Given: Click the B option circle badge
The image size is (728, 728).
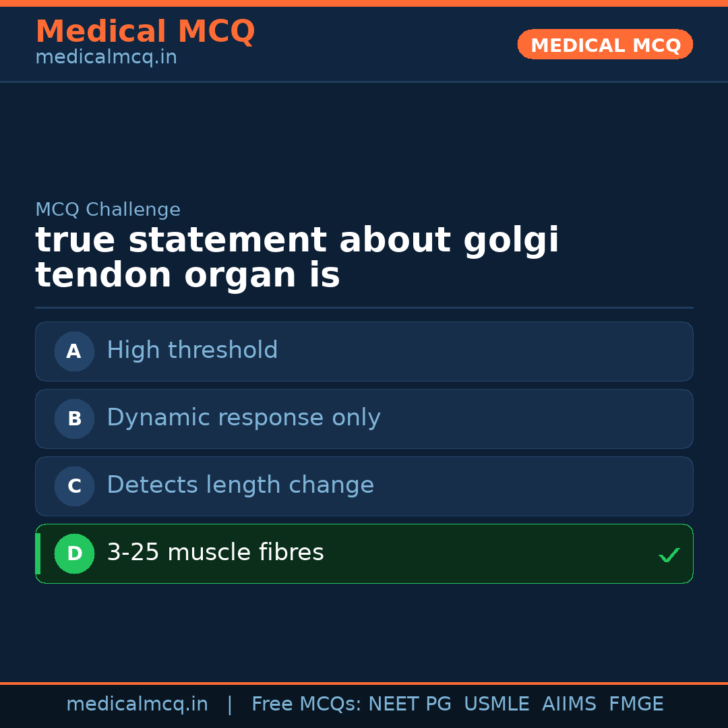Looking at the screenshot, I should pyautogui.click(x=74, y=419).
